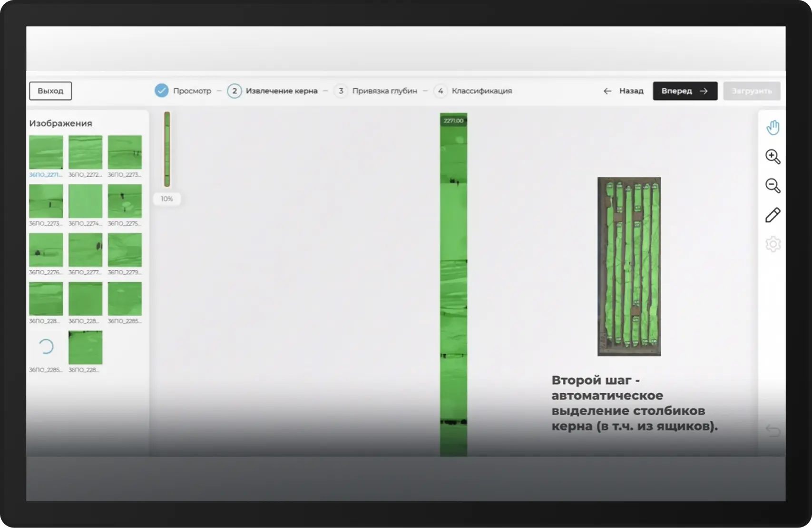This screenshot has width=812, height=528.
Task: Click the vertical core minimap strip
Action: 167,149
